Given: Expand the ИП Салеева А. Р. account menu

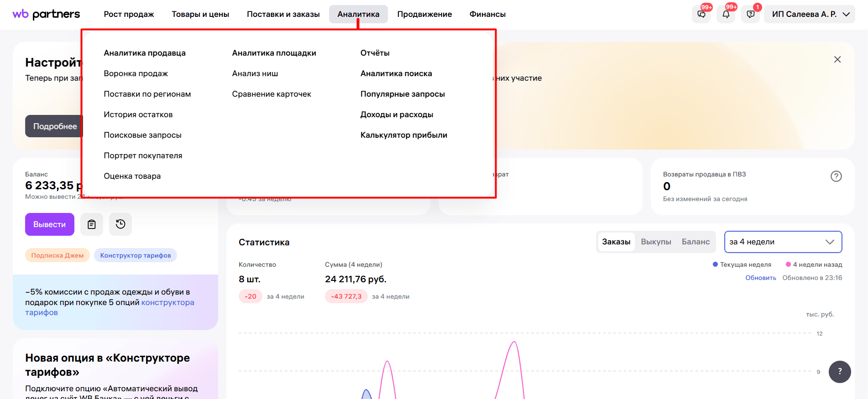Looking at the screenshot, I should pos(810,14).
